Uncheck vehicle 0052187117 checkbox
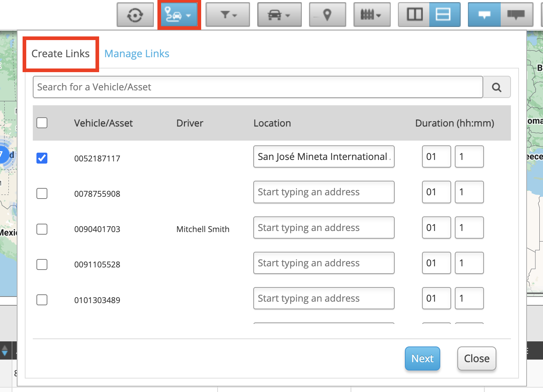This screenshot has height=392, width=543. [x=42, y=158]
